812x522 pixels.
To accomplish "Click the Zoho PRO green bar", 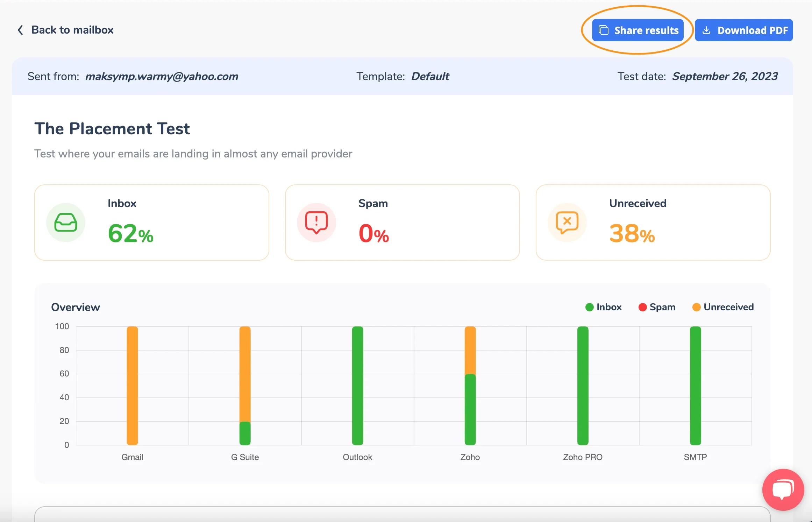I will pos(583,385).
